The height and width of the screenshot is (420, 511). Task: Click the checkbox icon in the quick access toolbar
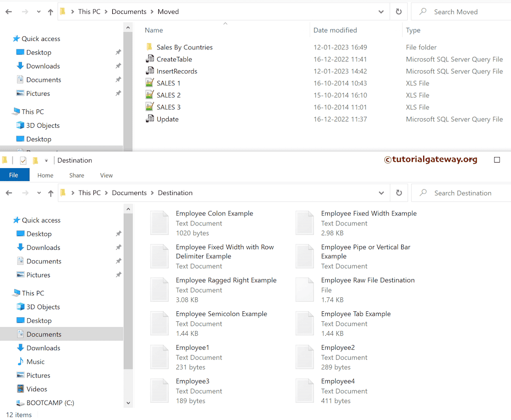[x=22, y=160]
